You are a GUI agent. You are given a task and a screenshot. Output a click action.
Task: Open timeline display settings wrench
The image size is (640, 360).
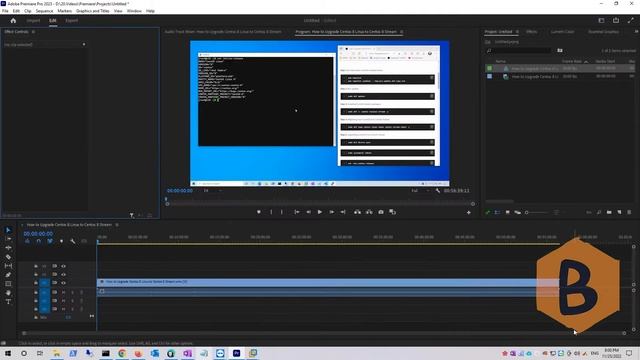point(73,241)
